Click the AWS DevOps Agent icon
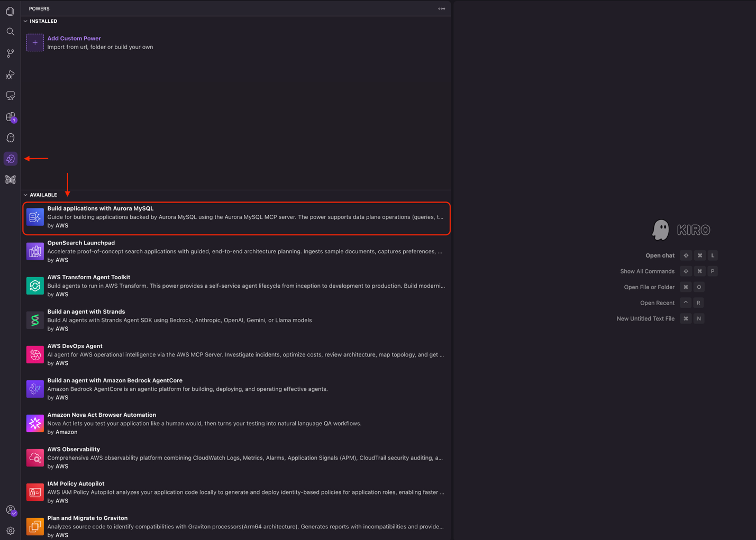Viewport: 756px width, 540px height. 35,354
